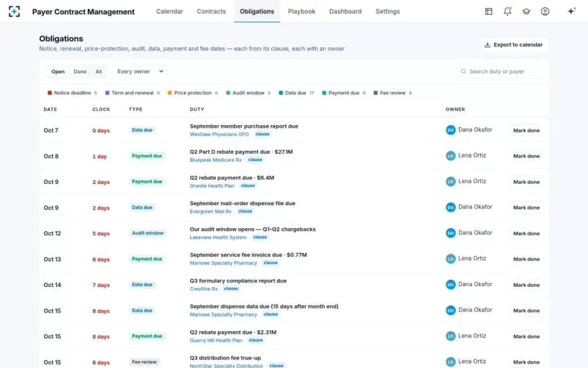Mark Q2 Part D rebate payment done

526,156
